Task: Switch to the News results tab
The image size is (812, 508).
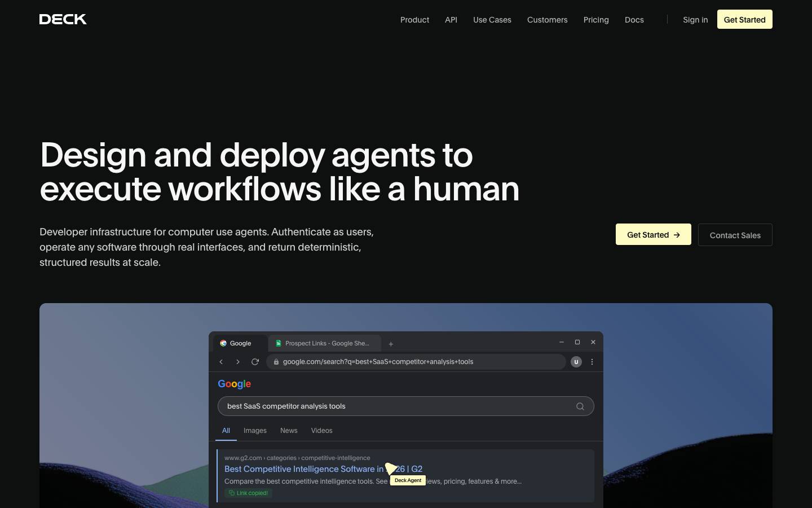Action: pos(289,431)
